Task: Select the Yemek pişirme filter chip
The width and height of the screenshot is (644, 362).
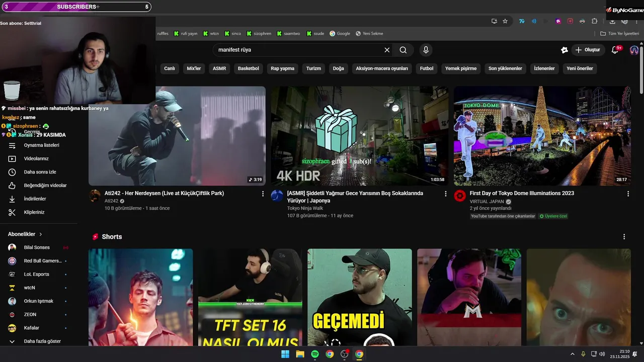Action: click(461, 68)
